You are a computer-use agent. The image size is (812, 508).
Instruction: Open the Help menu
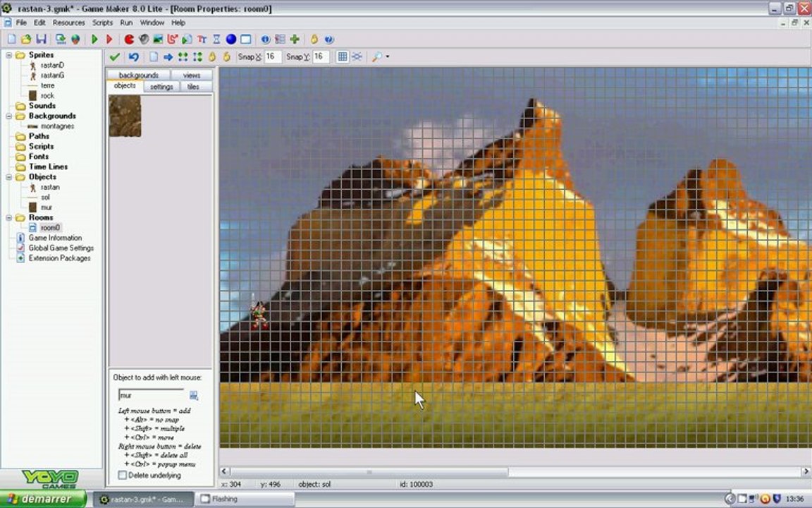[178, 23]
